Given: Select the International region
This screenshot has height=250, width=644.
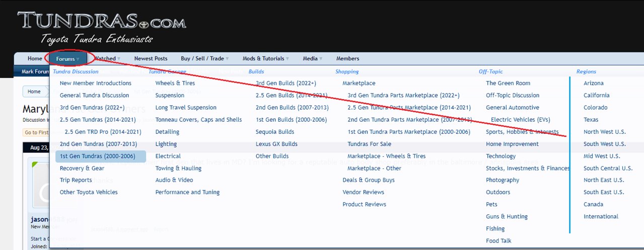Looking at the screenshot, I should click(601, 217).
